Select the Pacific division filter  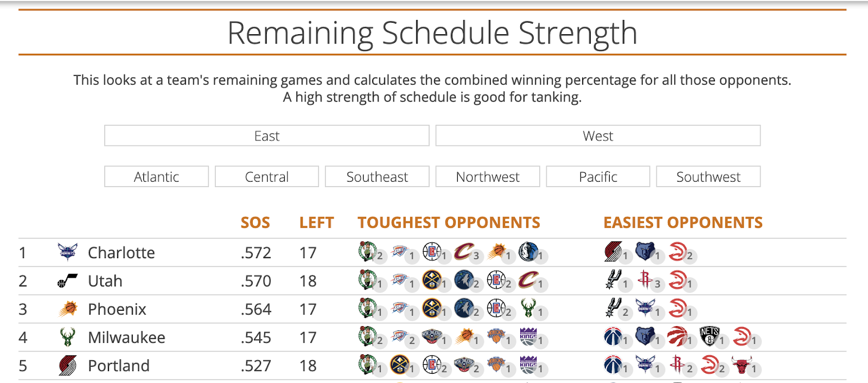pos(598,176)
